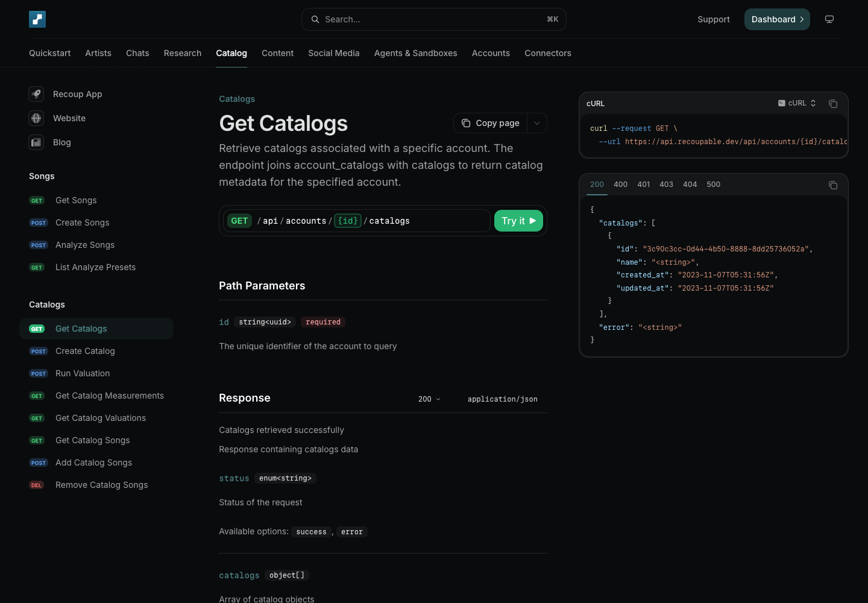
Task: Open the Chats tab
Action: coord(137,53)
